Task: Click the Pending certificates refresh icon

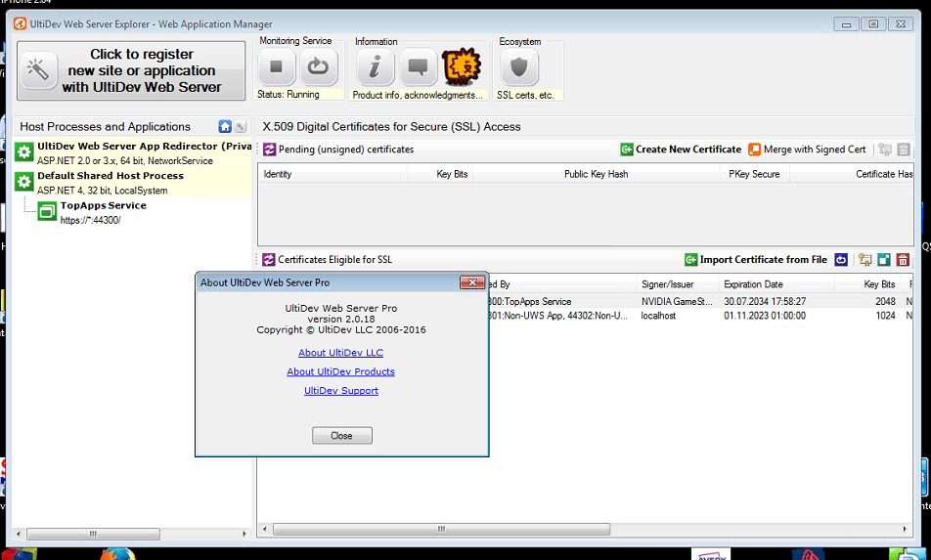Action: pyautogui.click(x=270, y=150)
